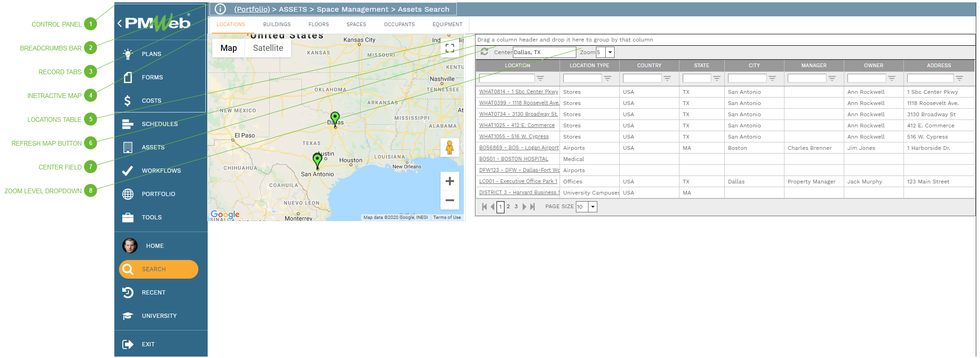Open the Costs dollar sign menu
The height and width of the screenshot is (358, 980).
coord(127,101)
